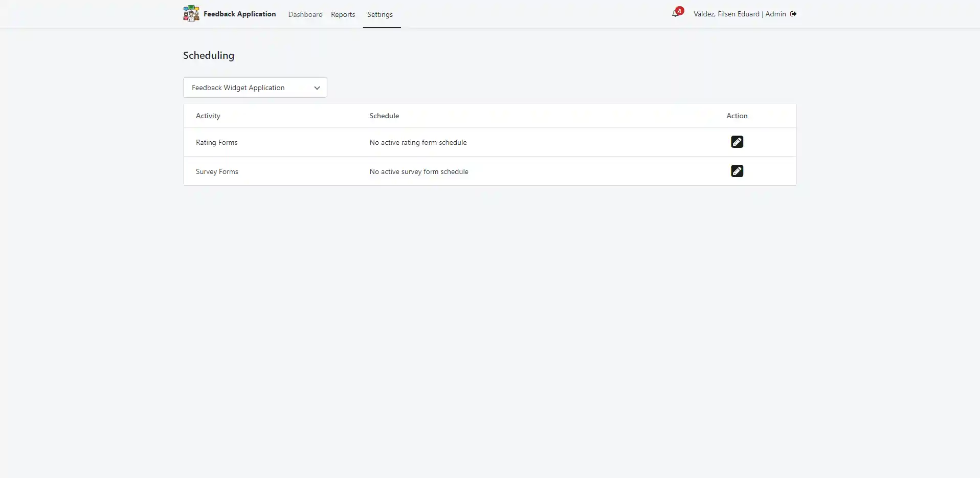Click the Feedback Application title link
Image resolution: width=980 pixels, height=478 pixels.
click(239, 14)
